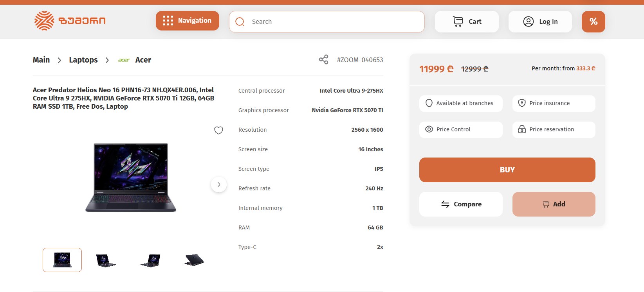Click the 240 Hz refresh rate value
The width and height of the screenshot is (644, 292).
[374, 188]
